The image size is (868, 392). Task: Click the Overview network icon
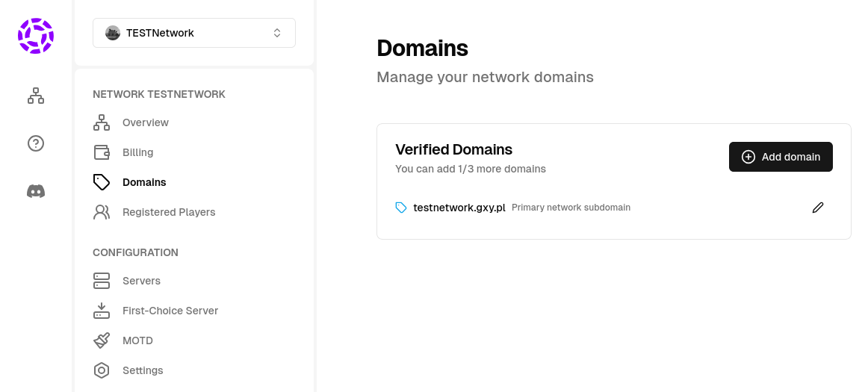102,122
